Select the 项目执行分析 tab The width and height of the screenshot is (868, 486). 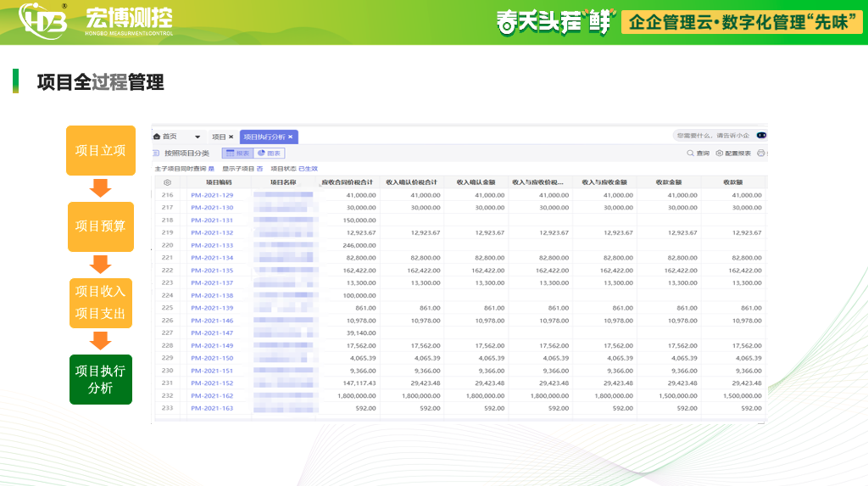264,137
